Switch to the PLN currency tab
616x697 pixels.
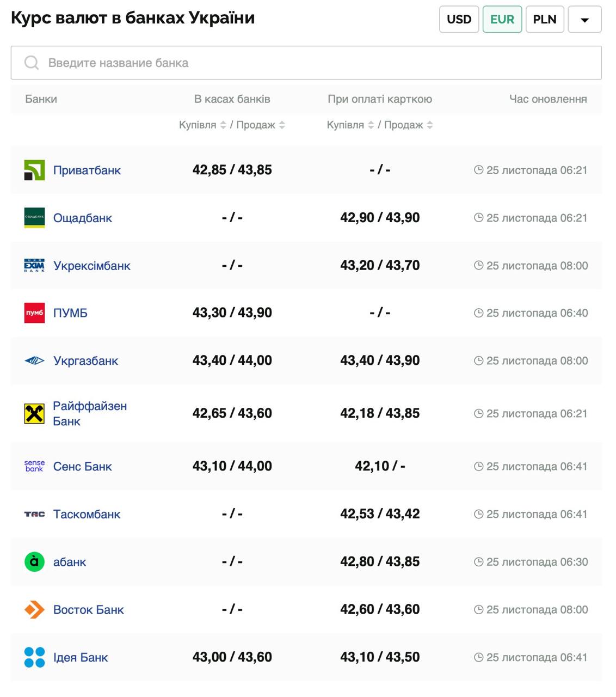pyautogui.click(x=545, y=20)
